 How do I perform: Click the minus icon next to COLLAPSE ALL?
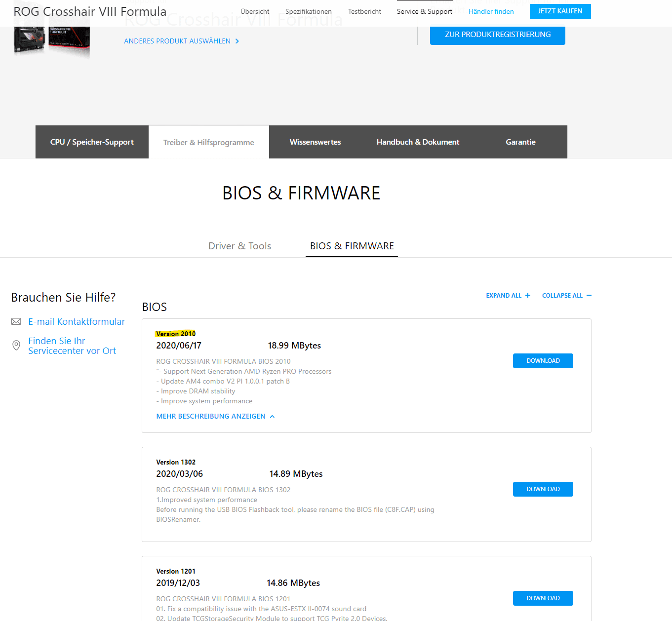pyautogui.click(x=589, y=295)
